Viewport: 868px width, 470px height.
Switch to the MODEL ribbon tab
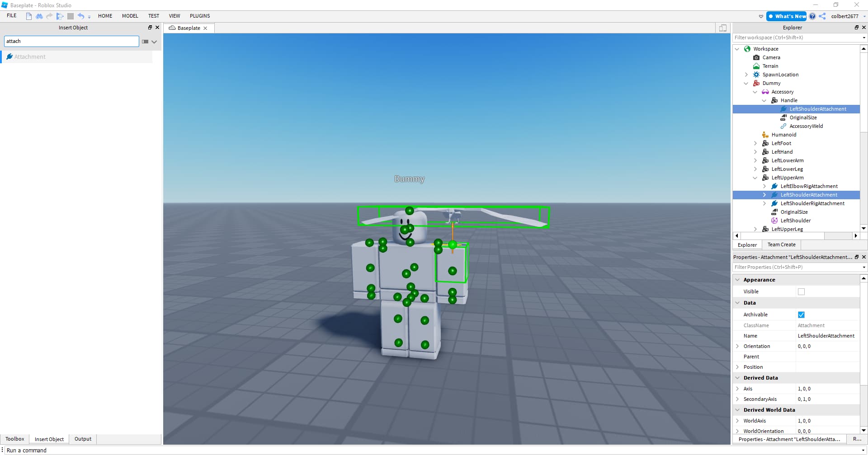[130, 16]
